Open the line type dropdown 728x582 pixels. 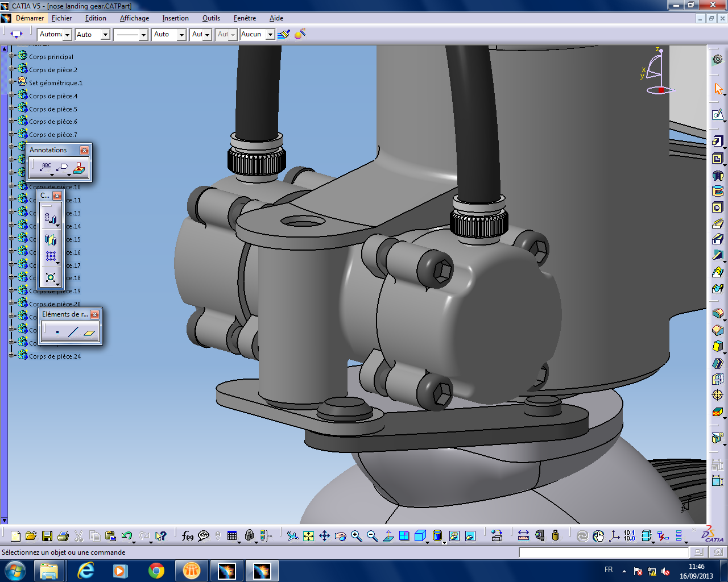(x=143, y=35)
